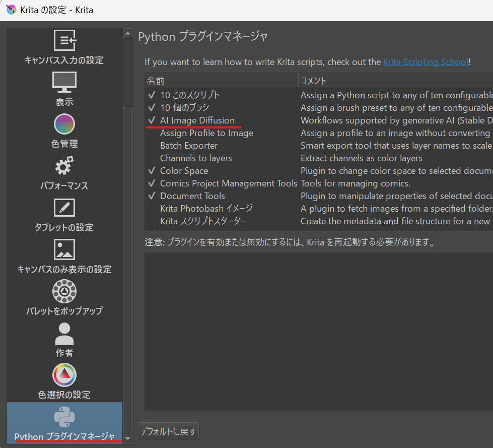Disable the Color Space plugin checkbox

coord(152,170)
